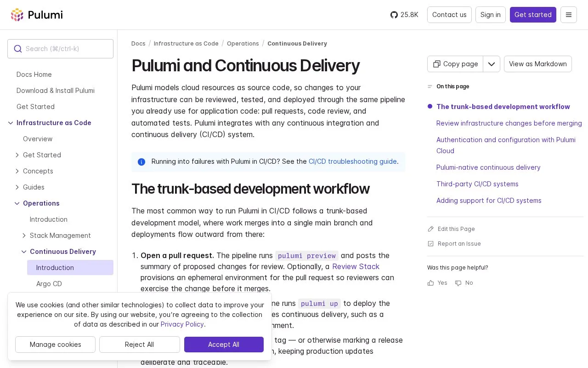This screenshot has width=588, height=368.
Task: Open the CI/CD troubleshooting guide link
Action: click(353, 161)
